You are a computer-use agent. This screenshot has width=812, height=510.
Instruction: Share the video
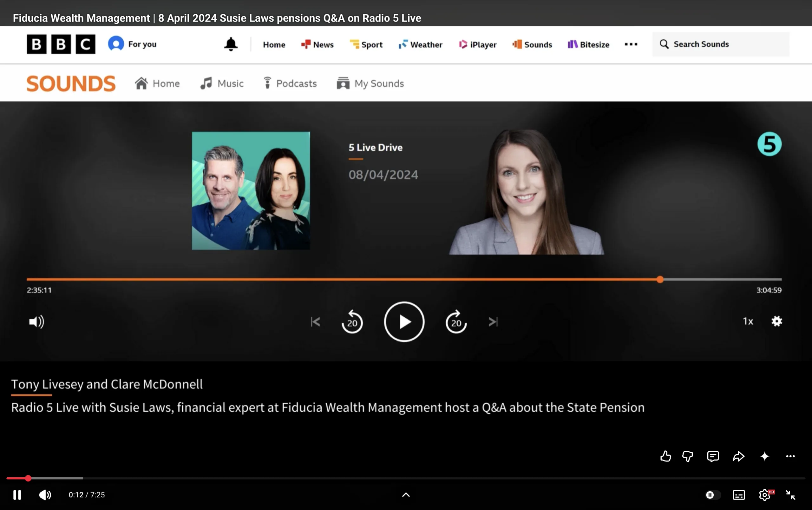tap(739, 456)
